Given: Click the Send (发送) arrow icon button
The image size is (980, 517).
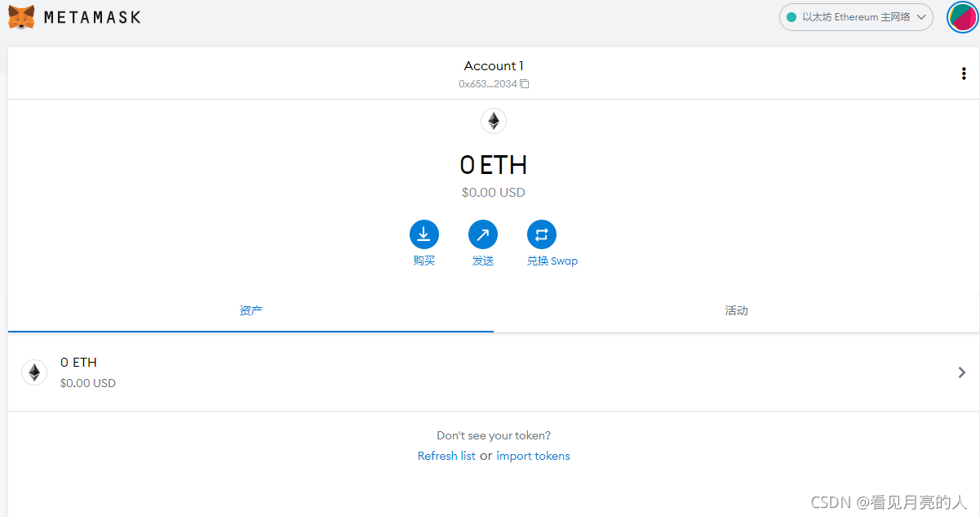Looking at the screenshot, I should 483,234.
